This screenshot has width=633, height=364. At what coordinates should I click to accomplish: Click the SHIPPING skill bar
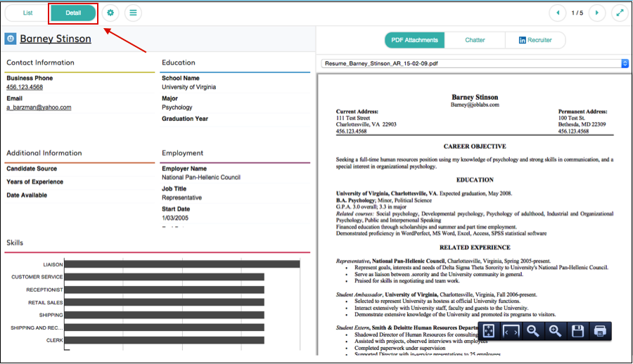point(165,315)
